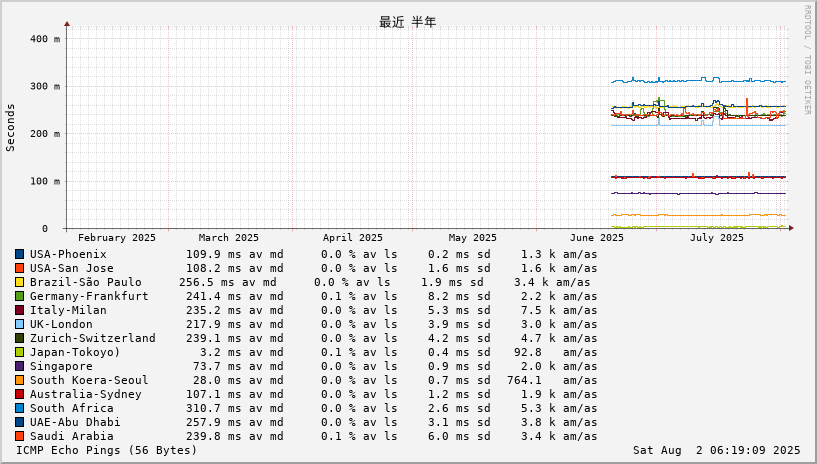Select Zurich-Switzerland's "4.2 ms sd" value

click(459, 338)
